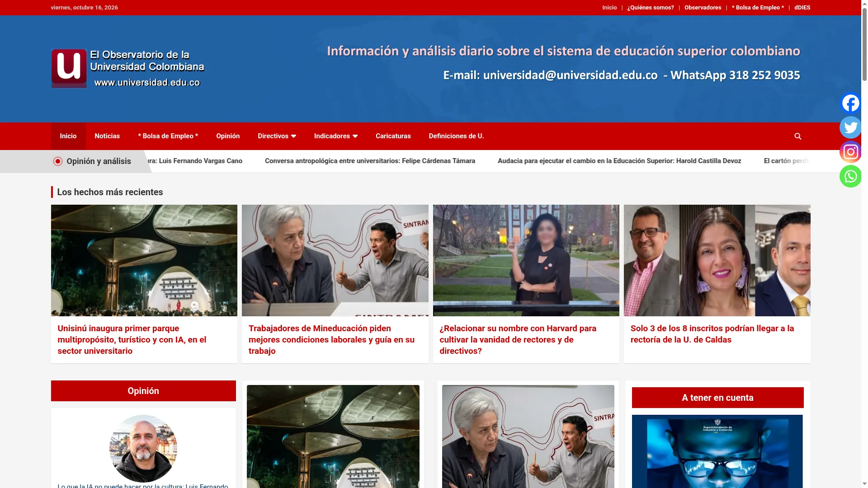Click the Superintendencia image in A tener en cuenta
This screenshot has width=868, height=488.
click(x=717, y=451)
